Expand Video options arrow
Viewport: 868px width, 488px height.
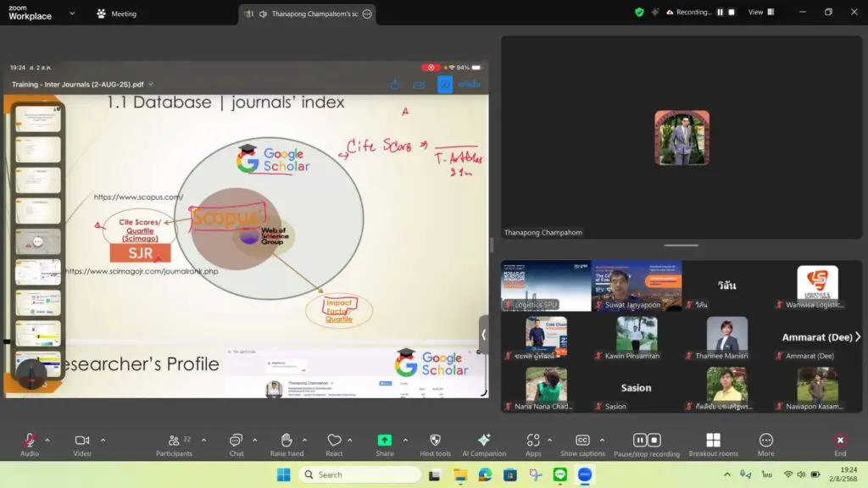(103, 440)
